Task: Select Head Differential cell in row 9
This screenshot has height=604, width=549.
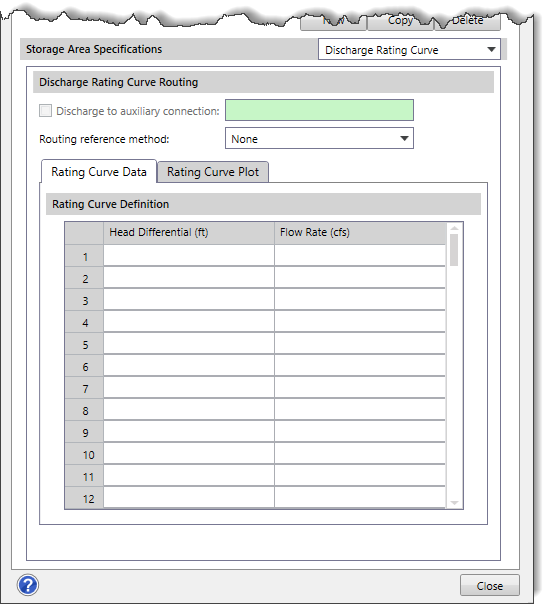Action: click(x=189, y=431)
